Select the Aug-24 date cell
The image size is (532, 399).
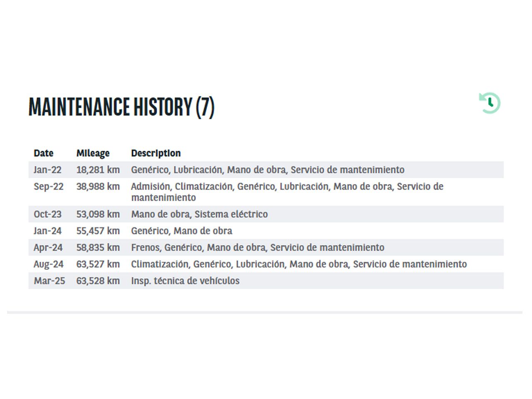coord(49,264)
